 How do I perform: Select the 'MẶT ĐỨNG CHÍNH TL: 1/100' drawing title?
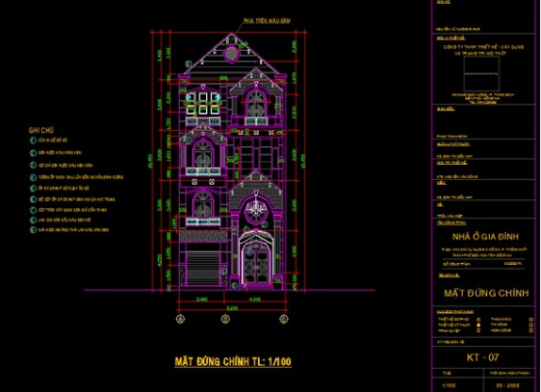233,361
